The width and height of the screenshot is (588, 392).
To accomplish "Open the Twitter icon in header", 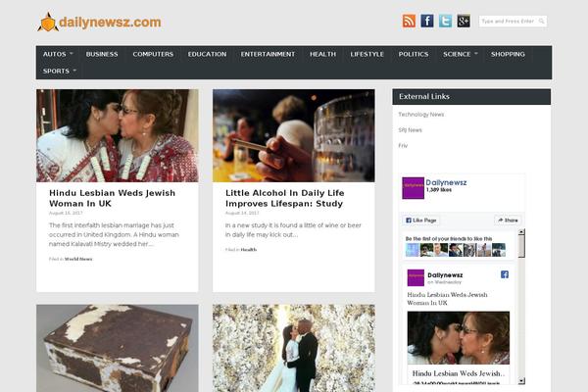I will coord(445,21).
